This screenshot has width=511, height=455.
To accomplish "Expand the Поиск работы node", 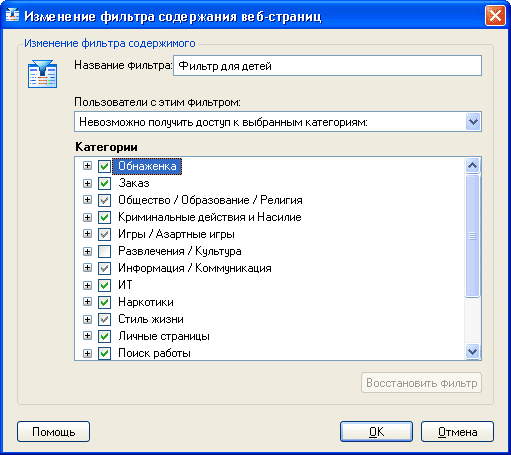I will [87, 353].
